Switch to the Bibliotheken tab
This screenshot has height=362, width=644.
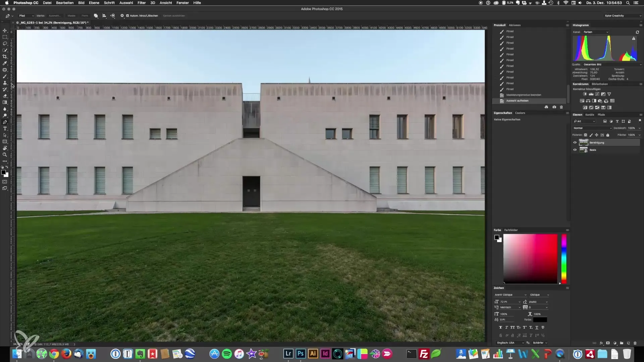point(600,84)
